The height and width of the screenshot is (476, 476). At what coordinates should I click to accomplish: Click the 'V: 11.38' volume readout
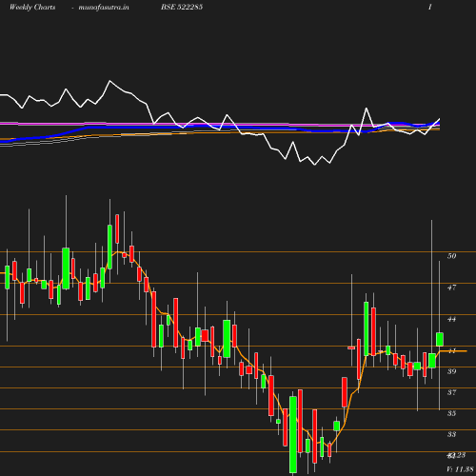(460, 469)
